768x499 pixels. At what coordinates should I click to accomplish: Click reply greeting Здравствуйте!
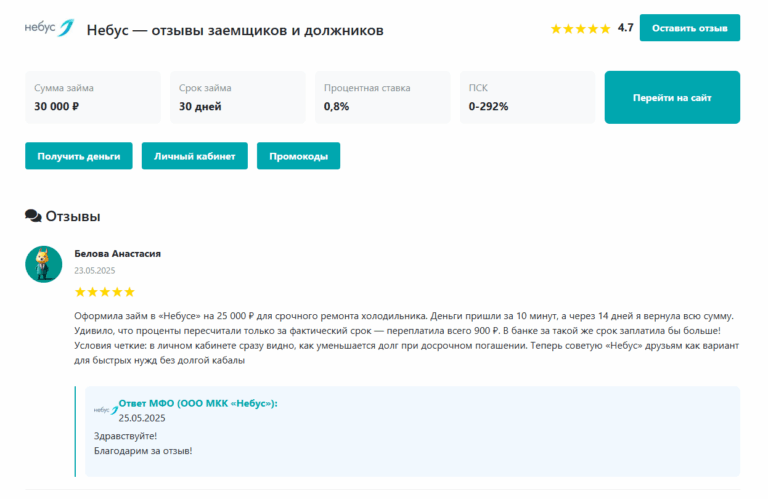pyautogui.click(x=125, y=436)
